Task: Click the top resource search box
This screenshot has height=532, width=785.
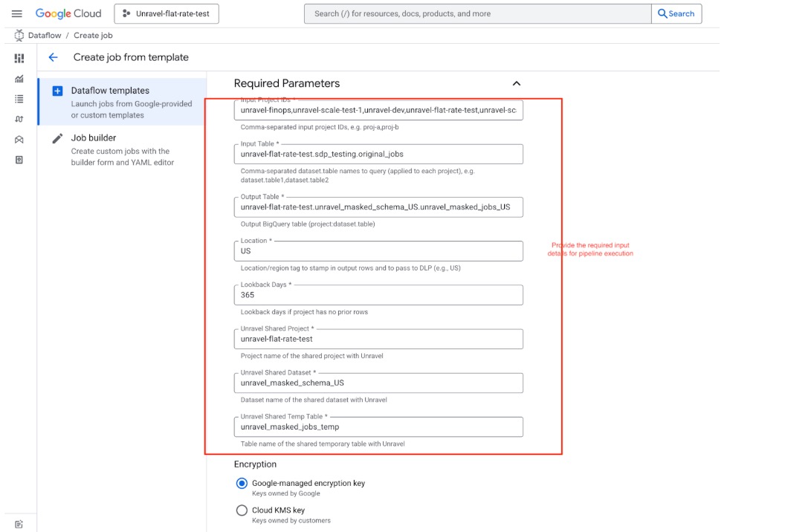Action: (x=477, y=13)
